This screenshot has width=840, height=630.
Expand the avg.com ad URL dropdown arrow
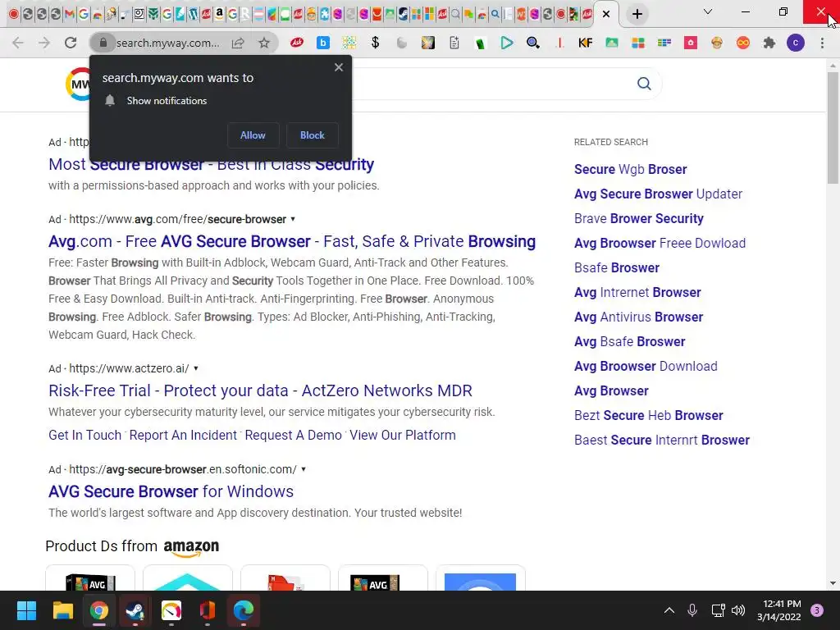(293, 219)
